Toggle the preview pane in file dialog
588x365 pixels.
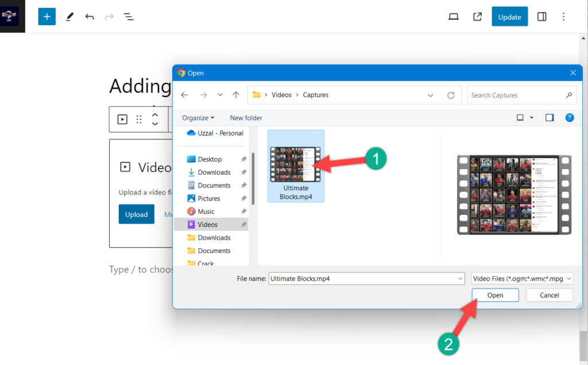tap(550, 118)
